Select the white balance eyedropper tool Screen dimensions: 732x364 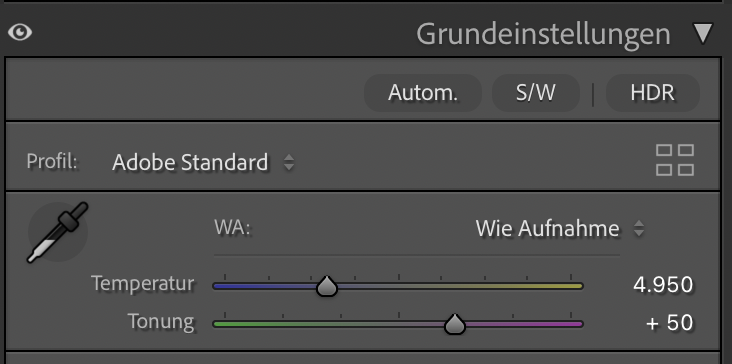point(57,232)
